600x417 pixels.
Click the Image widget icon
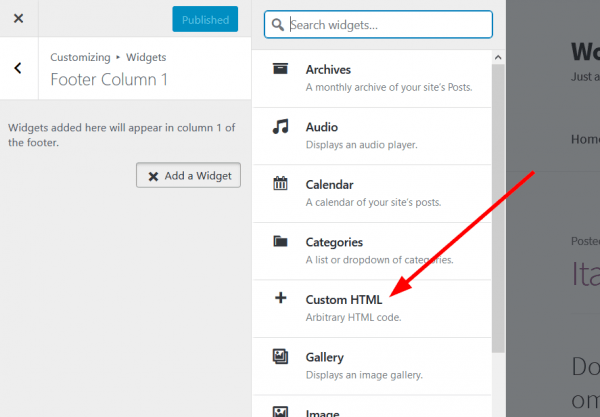(281, 411)
